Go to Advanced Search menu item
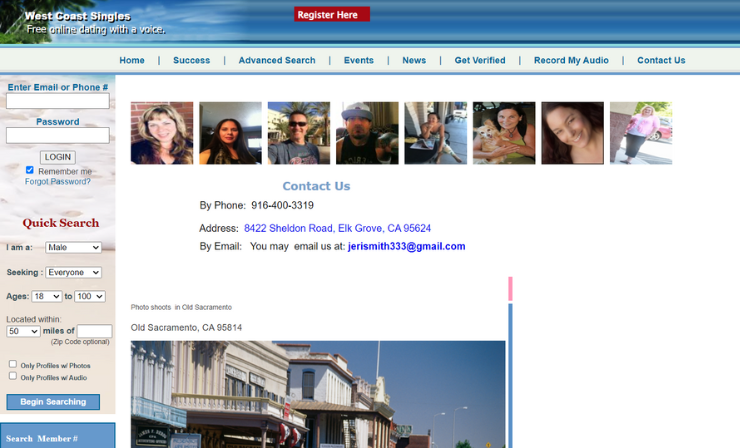This screenshot has height=448, width=740. (x=277, y=60)
